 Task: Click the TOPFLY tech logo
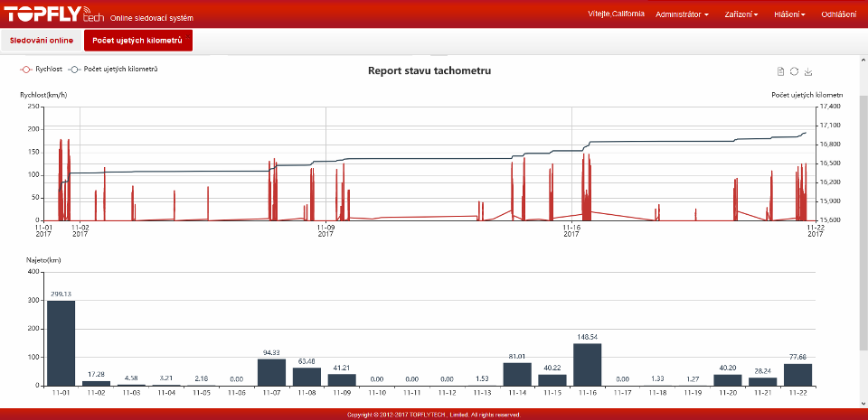click(52, 14)
